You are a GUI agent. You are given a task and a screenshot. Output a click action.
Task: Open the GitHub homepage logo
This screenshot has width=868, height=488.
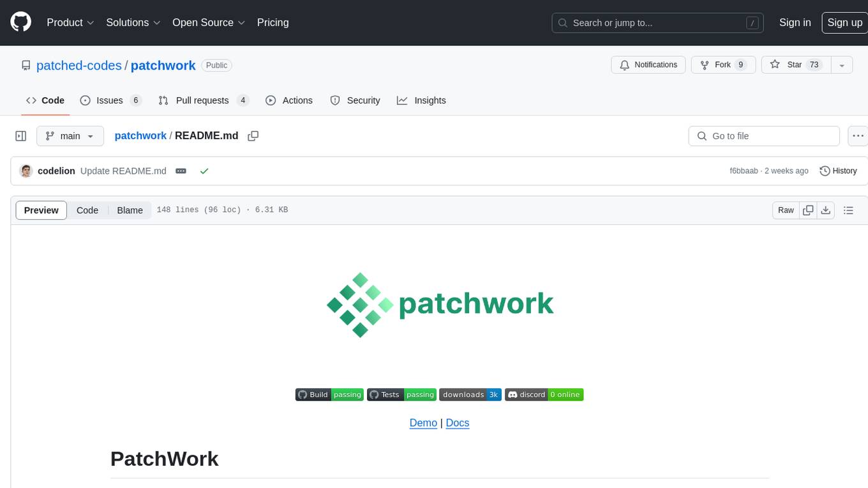(20, 22)
